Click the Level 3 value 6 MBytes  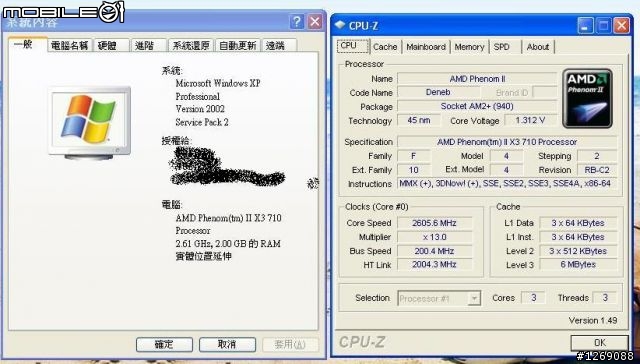(x=578, y=265)
